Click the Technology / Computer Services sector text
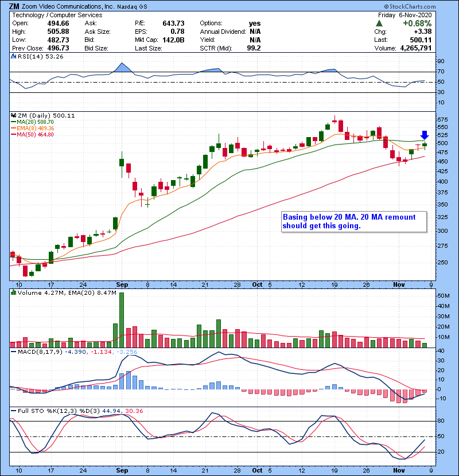This screenshot has height=476, width=459. pyautogui.click(x=57, y=15)
